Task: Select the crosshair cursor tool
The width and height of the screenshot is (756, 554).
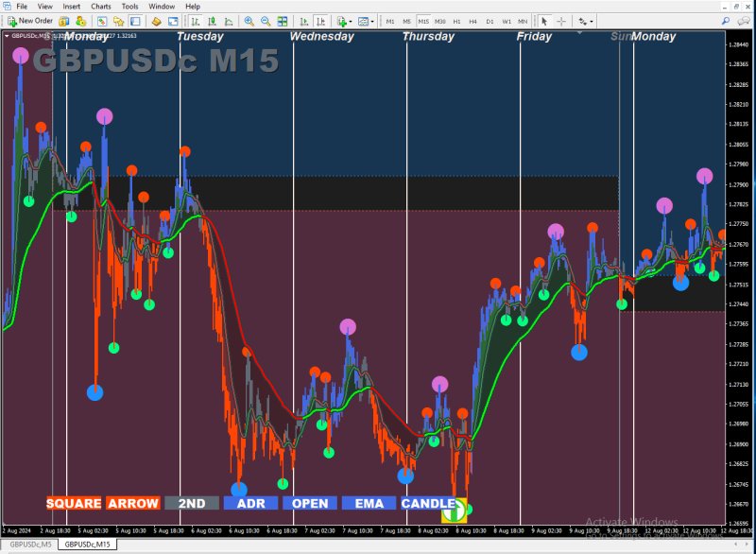Action: pyautogui.click(x=561, y=21)
